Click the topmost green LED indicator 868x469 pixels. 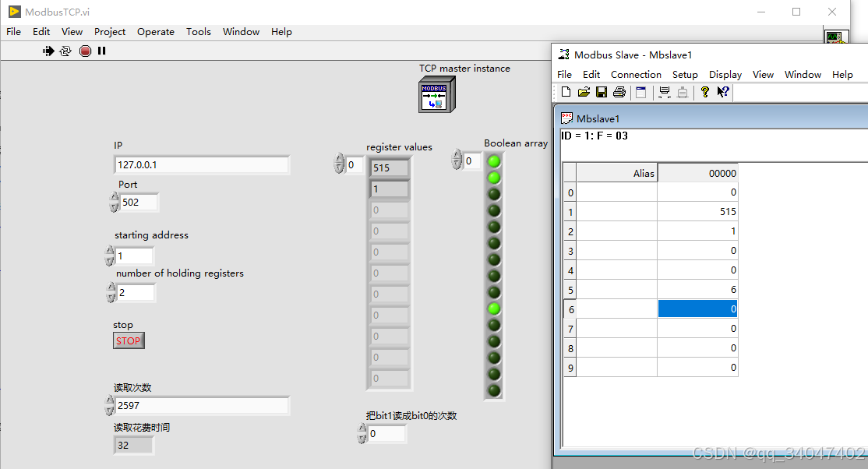click(x=494, y=161)
